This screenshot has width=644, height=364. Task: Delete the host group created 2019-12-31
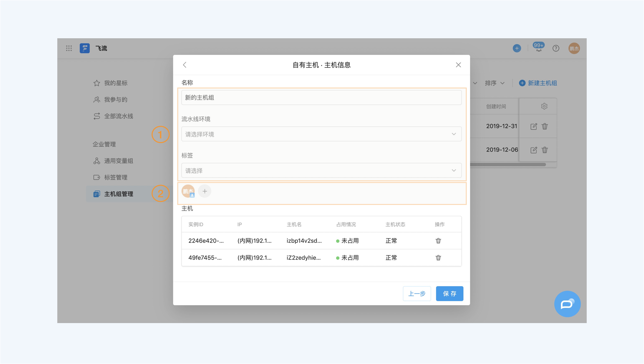click(x=545, y=126)
